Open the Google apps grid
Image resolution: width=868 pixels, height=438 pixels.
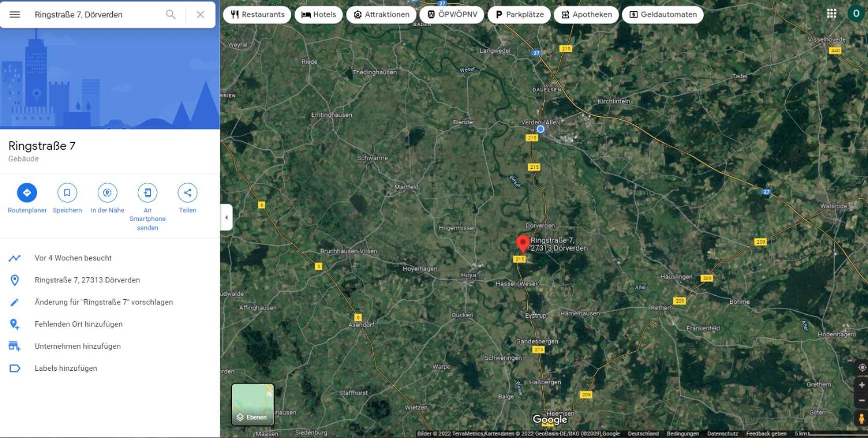pyautogui.click(x=831, y=14)
